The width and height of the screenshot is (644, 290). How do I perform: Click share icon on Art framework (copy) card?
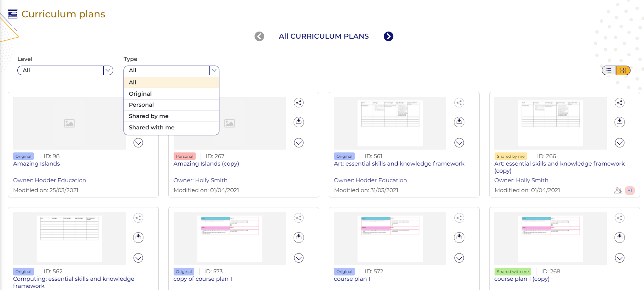(x=620, y=103)
